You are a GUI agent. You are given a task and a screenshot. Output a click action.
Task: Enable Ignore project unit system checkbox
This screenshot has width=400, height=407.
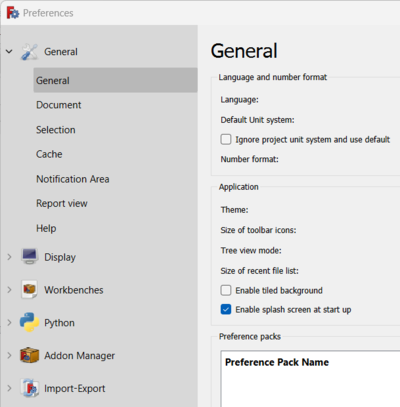click(x=226, y=139)
